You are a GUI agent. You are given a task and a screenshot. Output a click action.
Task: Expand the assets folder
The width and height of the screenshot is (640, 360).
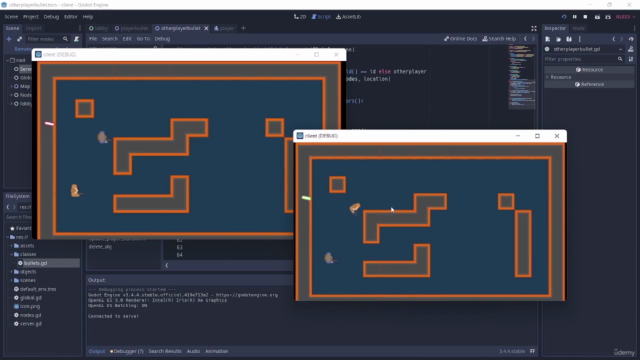click(11, 246)
